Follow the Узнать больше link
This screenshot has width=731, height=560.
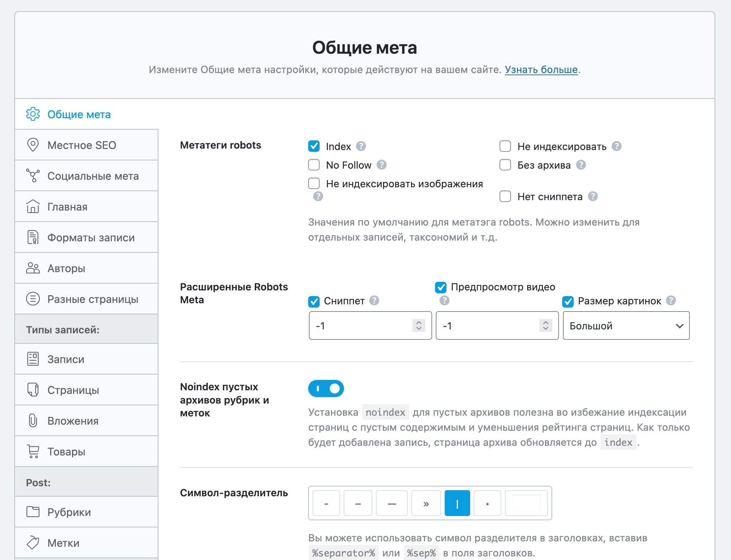pos(541,69)
